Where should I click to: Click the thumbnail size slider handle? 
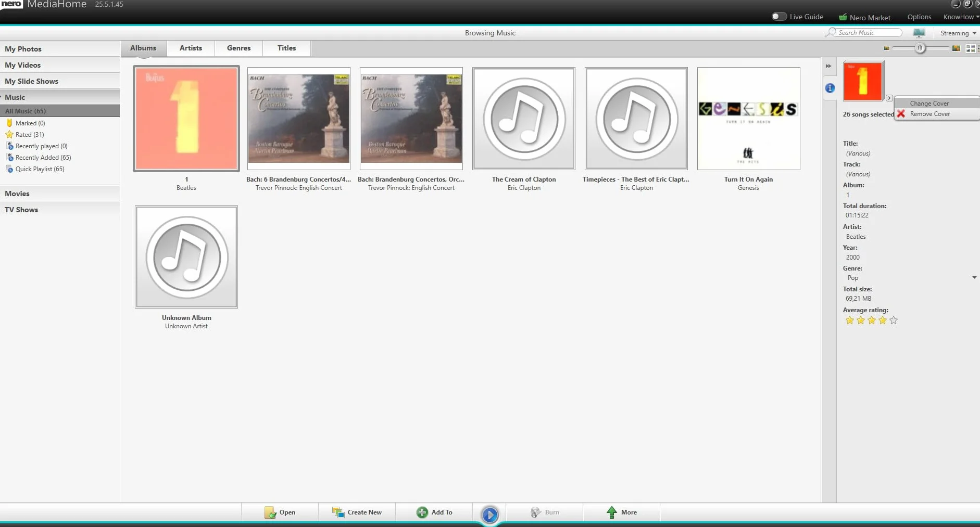pos(920,48)
